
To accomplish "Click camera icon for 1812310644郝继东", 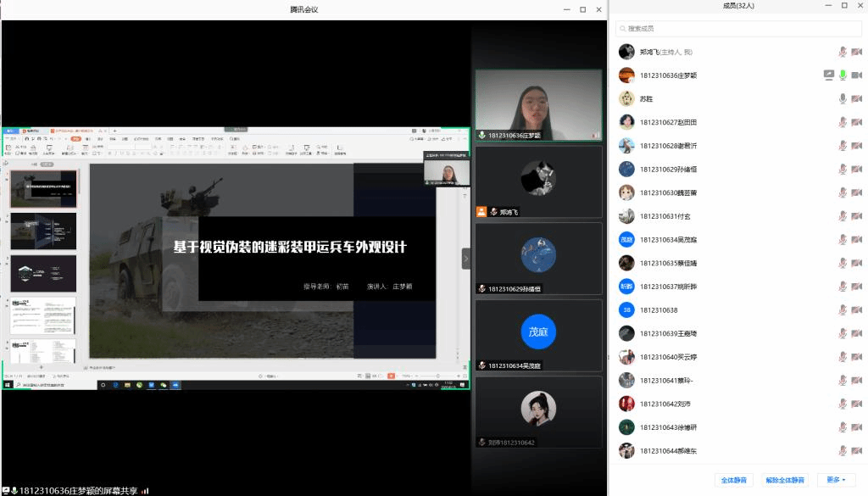I will (856, 451).
